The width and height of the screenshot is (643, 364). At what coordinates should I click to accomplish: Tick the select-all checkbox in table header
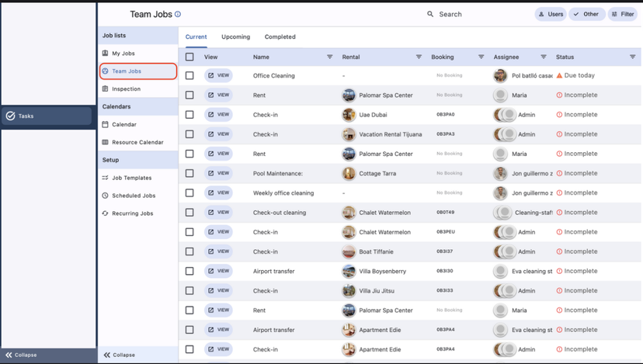(189, 57)
